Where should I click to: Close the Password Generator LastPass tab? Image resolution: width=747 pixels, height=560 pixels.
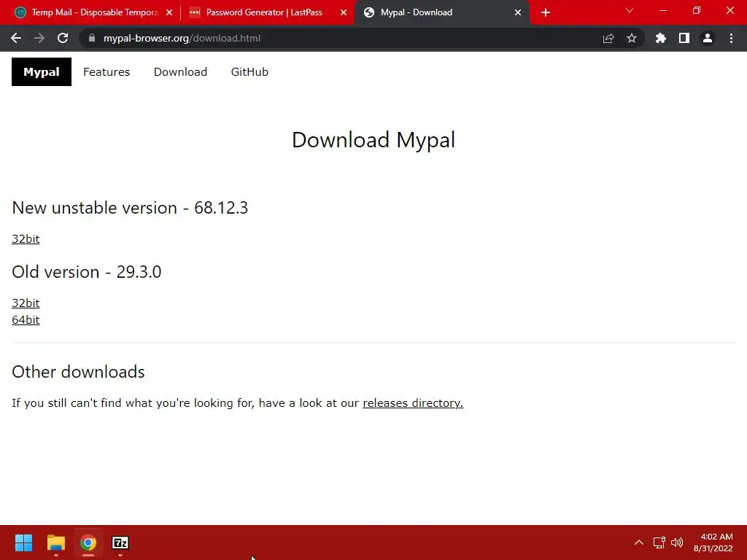[x=344, y=12]
